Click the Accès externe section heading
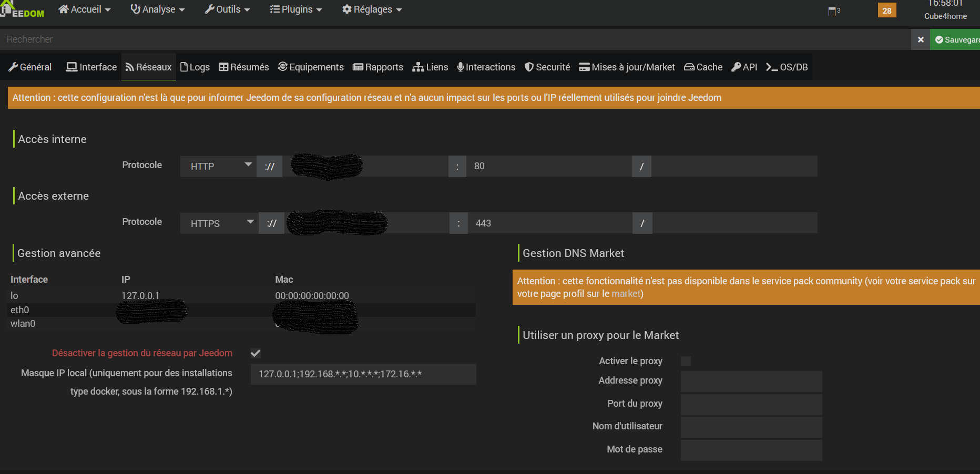This screenshot has width=980, height=474. click(53, 196)
